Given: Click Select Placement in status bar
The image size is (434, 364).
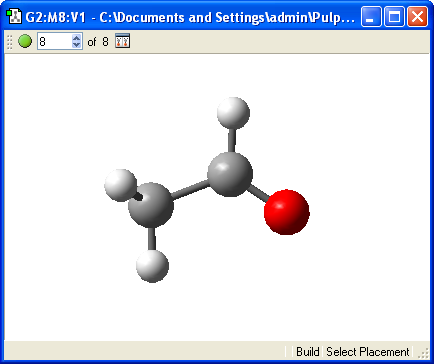Looking at the screenshot, I should 368,352.
